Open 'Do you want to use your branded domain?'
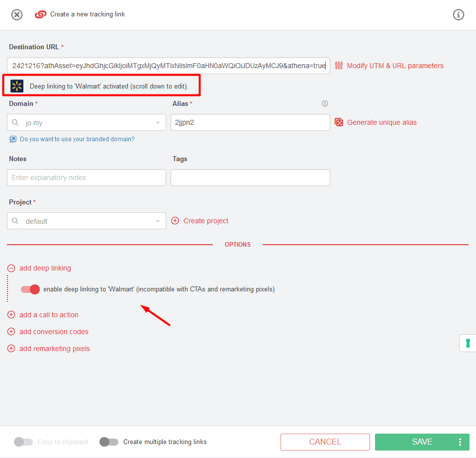Viewport: 476px width, 458px height. [77, 139]
